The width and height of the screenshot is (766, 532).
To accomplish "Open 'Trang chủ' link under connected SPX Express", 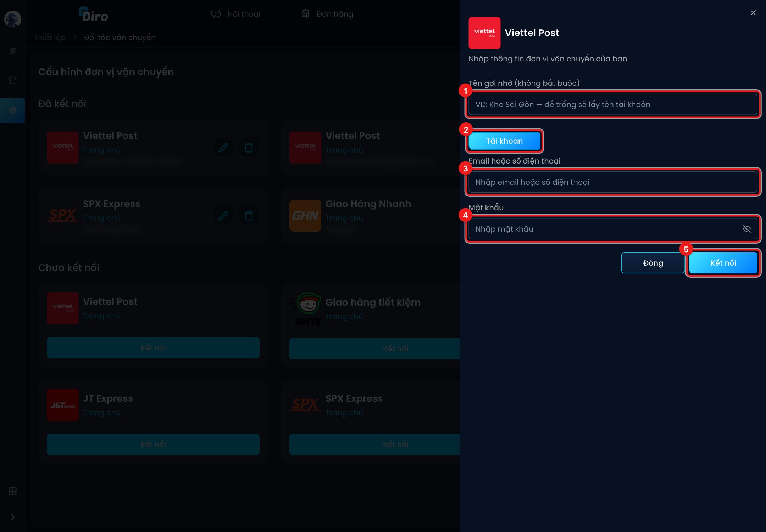I will pyautogui.click(x=101, y=218).
